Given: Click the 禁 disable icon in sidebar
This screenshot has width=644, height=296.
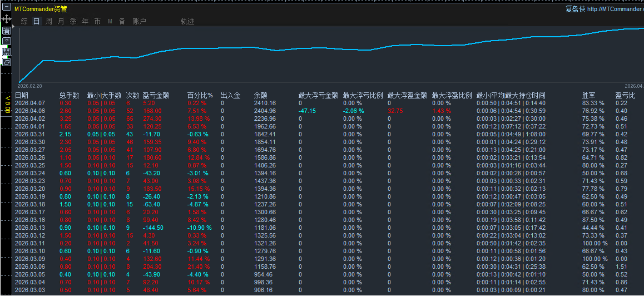Looking at the screenshot, I should pyautogui.click(x=6, y=52).
